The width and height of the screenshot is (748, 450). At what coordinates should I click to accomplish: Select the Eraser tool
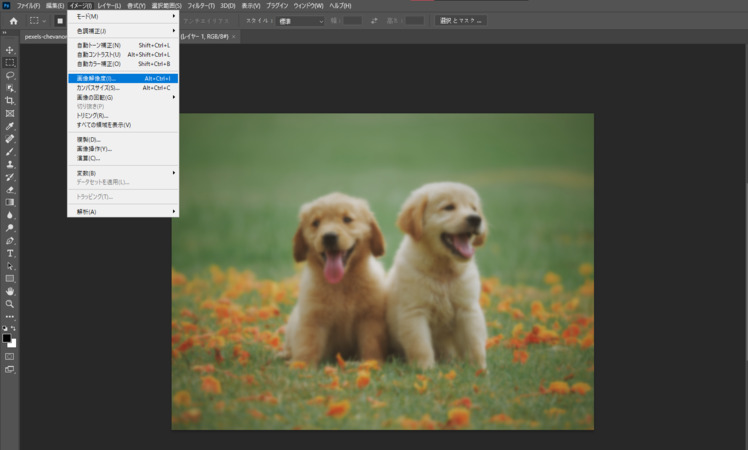10,190
